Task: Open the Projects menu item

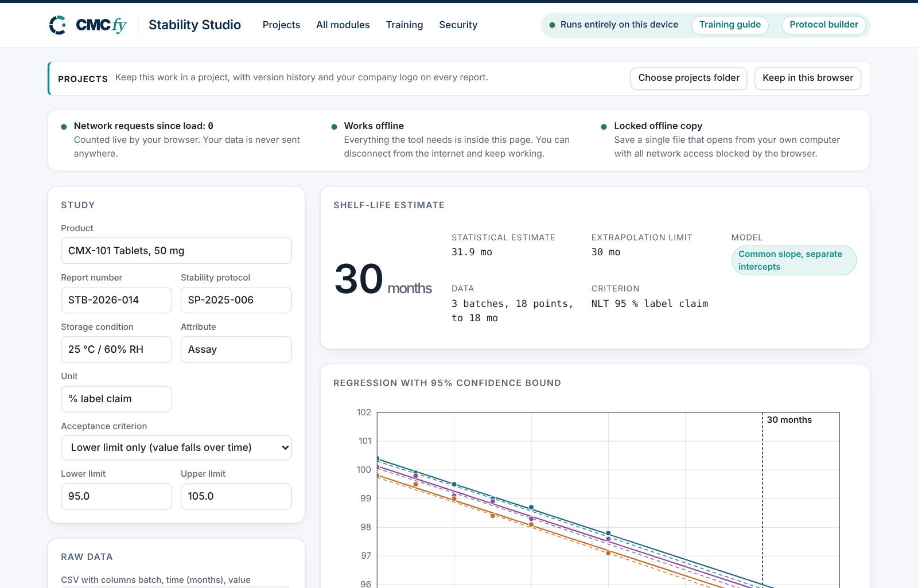Action: (281, 25)
